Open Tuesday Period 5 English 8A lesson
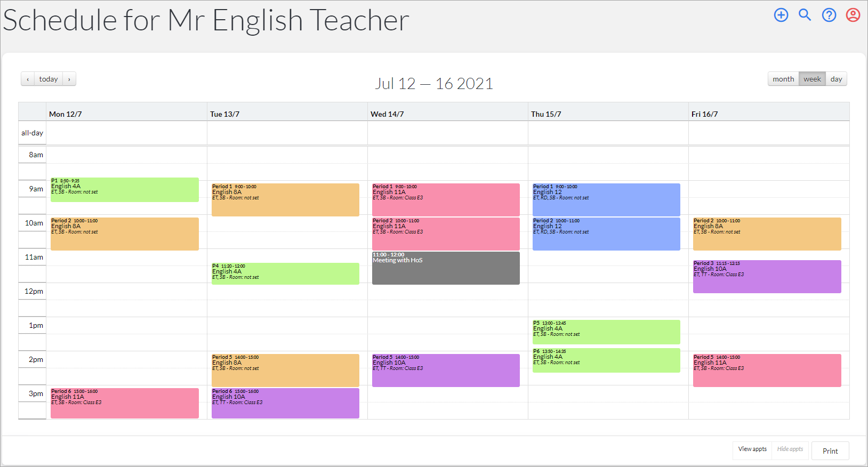This screenshot has width=868, height=467. [x=285, y=371]
